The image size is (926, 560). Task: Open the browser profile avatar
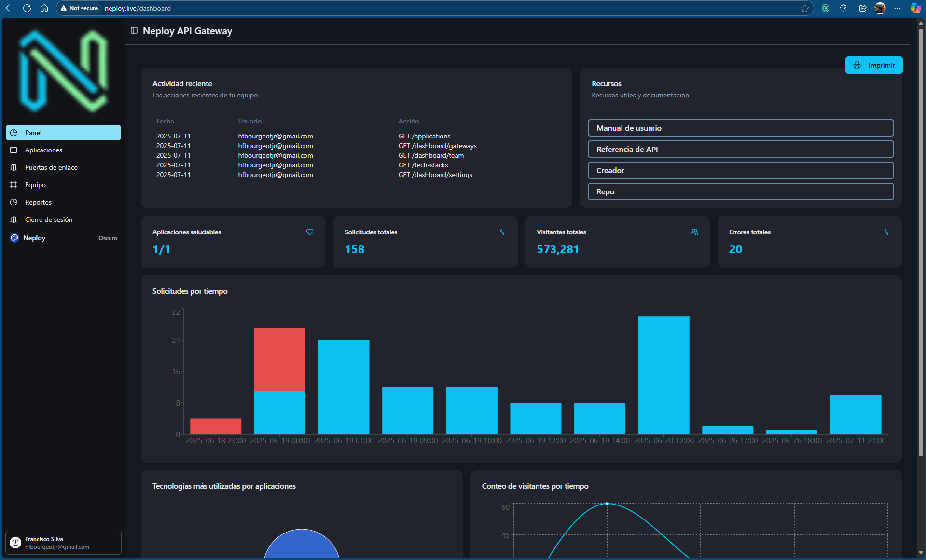[880, 8]
